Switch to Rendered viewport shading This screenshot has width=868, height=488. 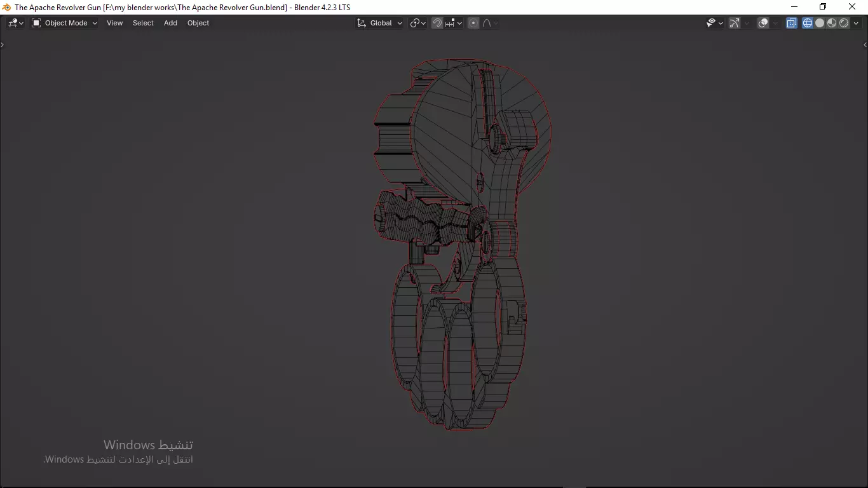[844, 23]
